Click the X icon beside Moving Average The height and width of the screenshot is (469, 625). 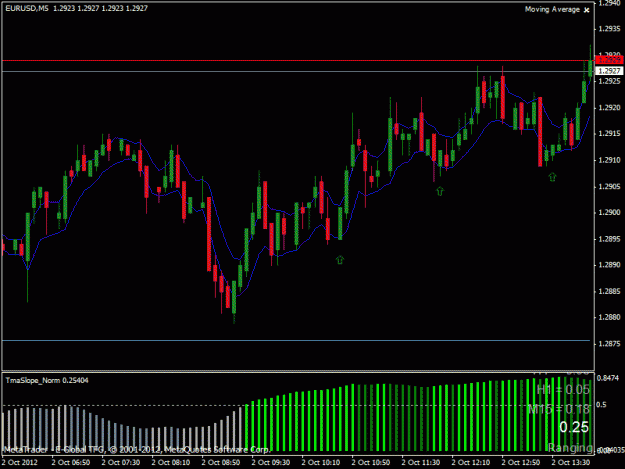click(586, 10)
